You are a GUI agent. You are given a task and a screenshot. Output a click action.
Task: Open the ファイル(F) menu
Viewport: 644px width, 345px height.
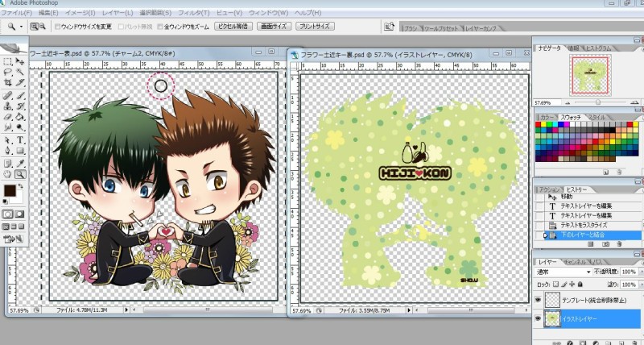[16, 13]
